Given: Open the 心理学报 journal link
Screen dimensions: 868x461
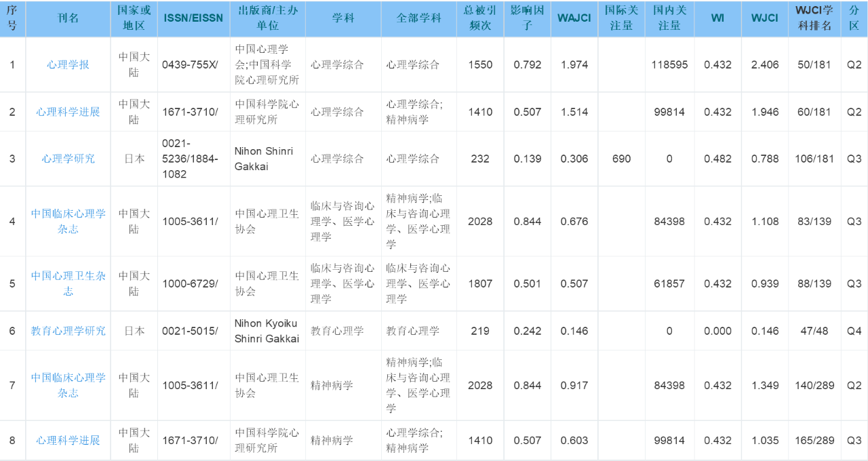Looking at the screenshot, I should click(x=68, y=65).
